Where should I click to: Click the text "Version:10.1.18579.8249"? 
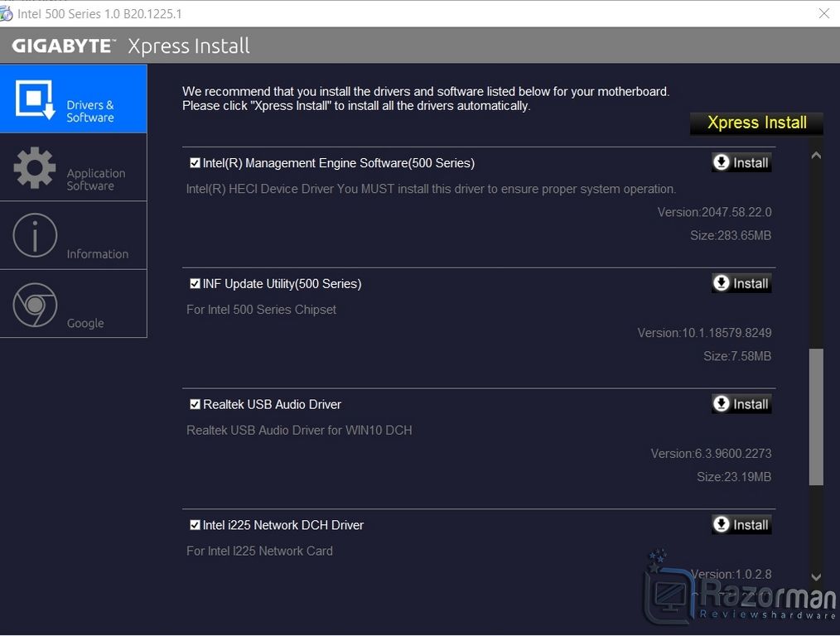(x=704, y=333)
